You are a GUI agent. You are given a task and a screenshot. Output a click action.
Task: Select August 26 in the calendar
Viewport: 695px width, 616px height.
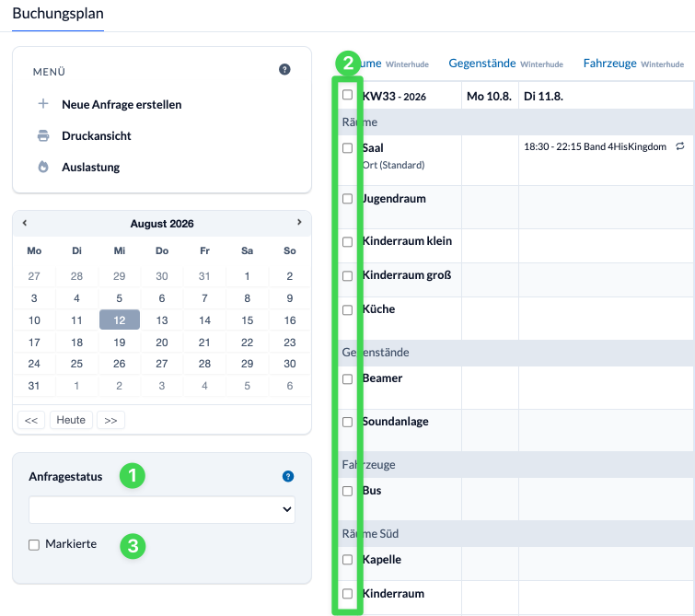click(120, 364)
